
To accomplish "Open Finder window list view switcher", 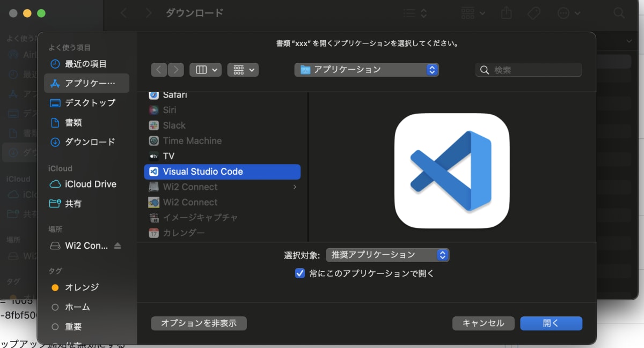I will (x=415, y=13).
